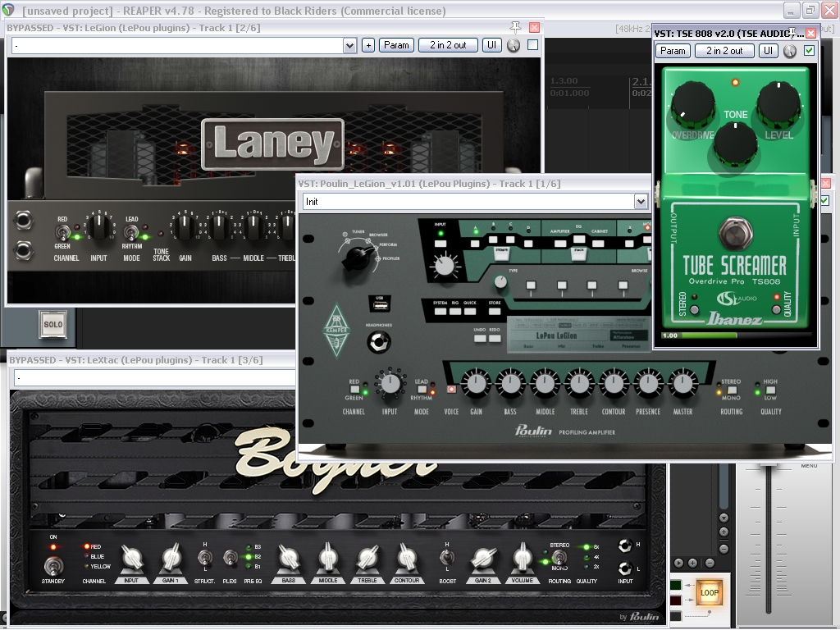Open the Init preset dropdown in Poulin window

pos(640,202)
